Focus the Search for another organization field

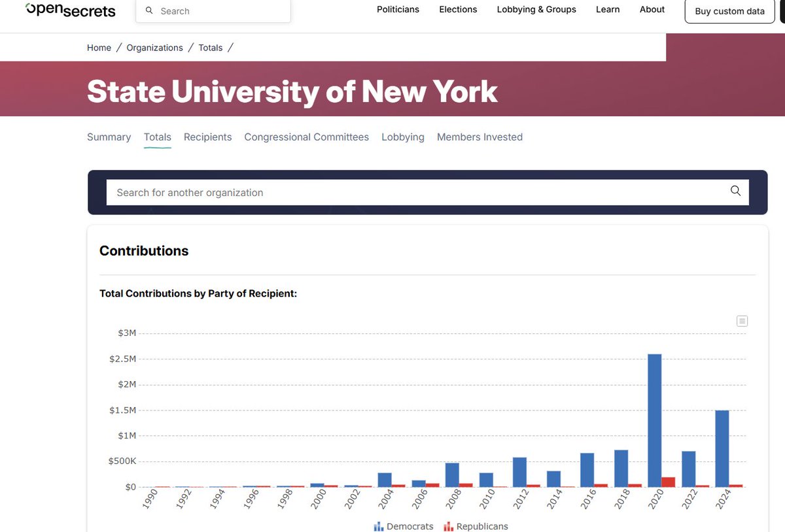coord(412,193)
